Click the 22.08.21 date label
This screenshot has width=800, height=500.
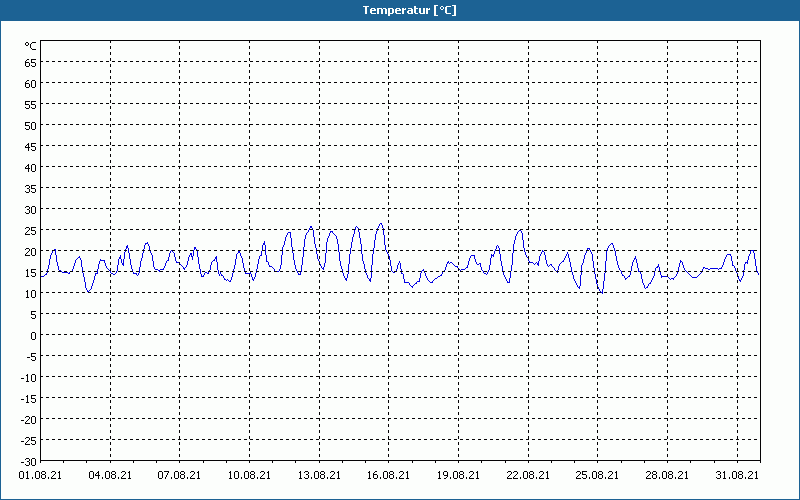pyautogui.click(x=528, y=475)
